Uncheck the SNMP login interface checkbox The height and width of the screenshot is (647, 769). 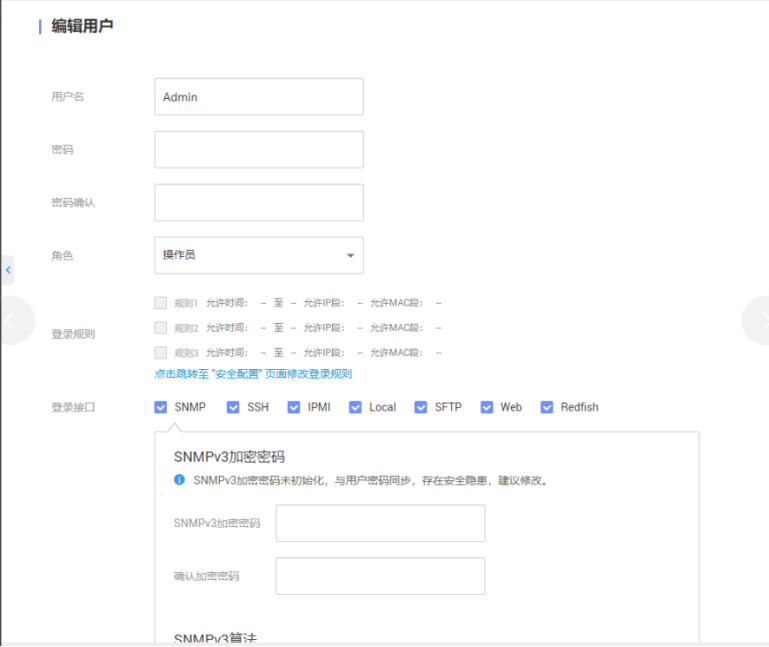click(x=161, y=407)
